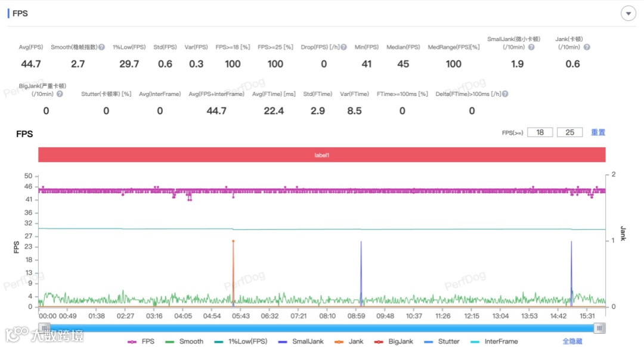Collapse the FPS panel with the dropdown arrow
Viewport: 644px width, 347px height.
(628, 14)
